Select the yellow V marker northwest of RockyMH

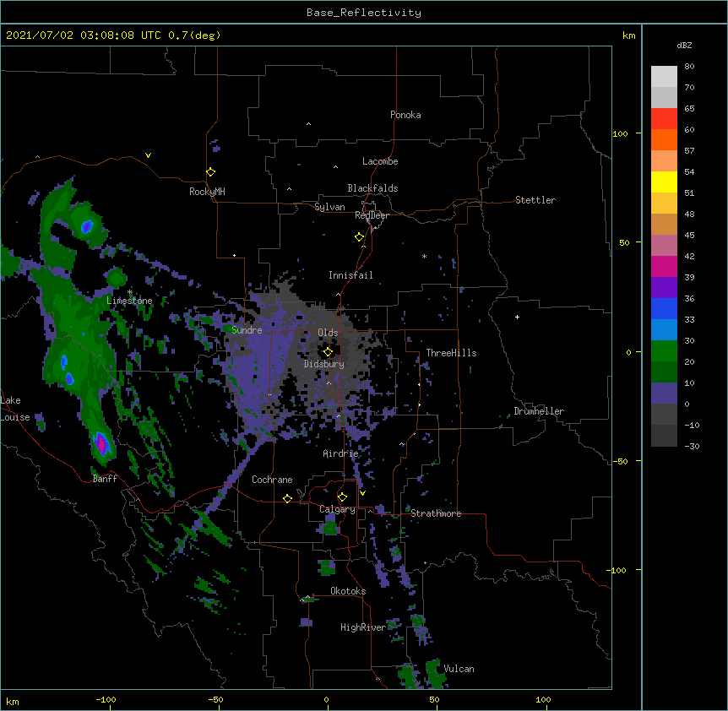(x=148, y=155)
